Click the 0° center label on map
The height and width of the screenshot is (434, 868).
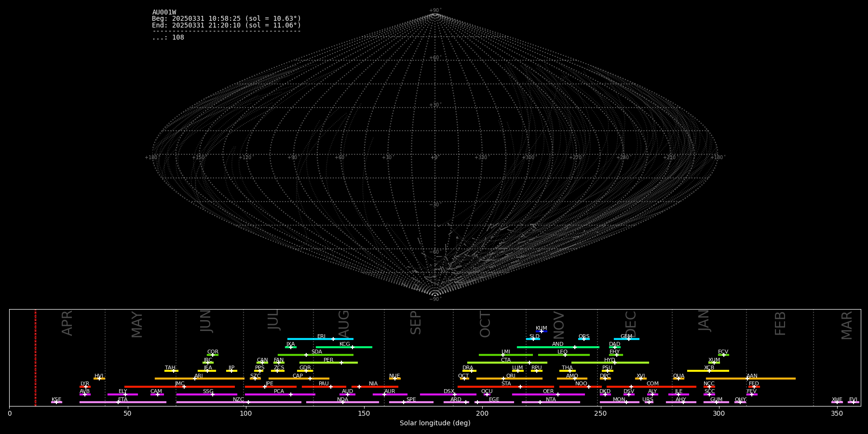pos(434,158)
